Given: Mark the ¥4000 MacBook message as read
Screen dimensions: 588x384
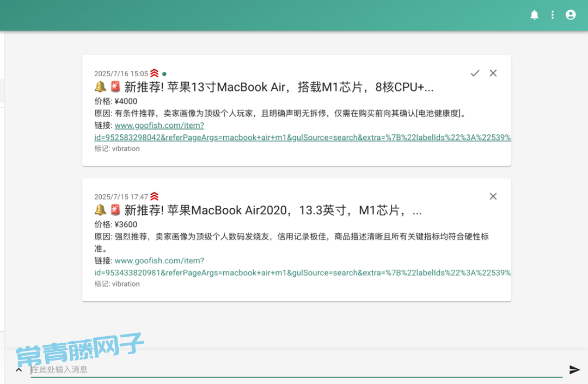Looking at the screenshot, I should pos(475,73).
